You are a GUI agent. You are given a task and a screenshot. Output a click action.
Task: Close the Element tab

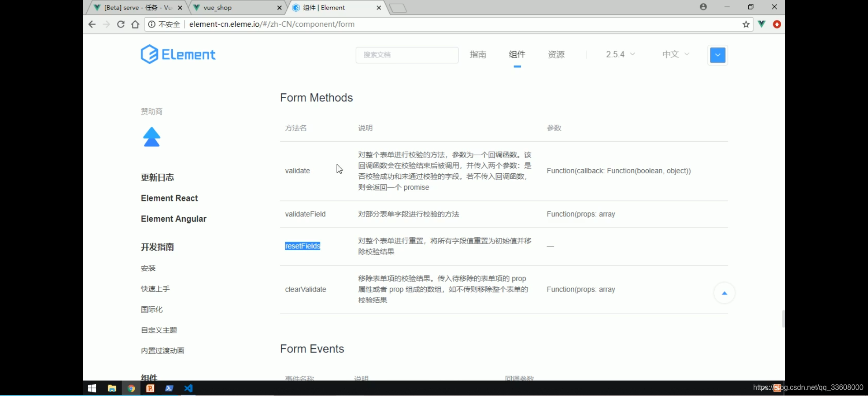point(379,8)
